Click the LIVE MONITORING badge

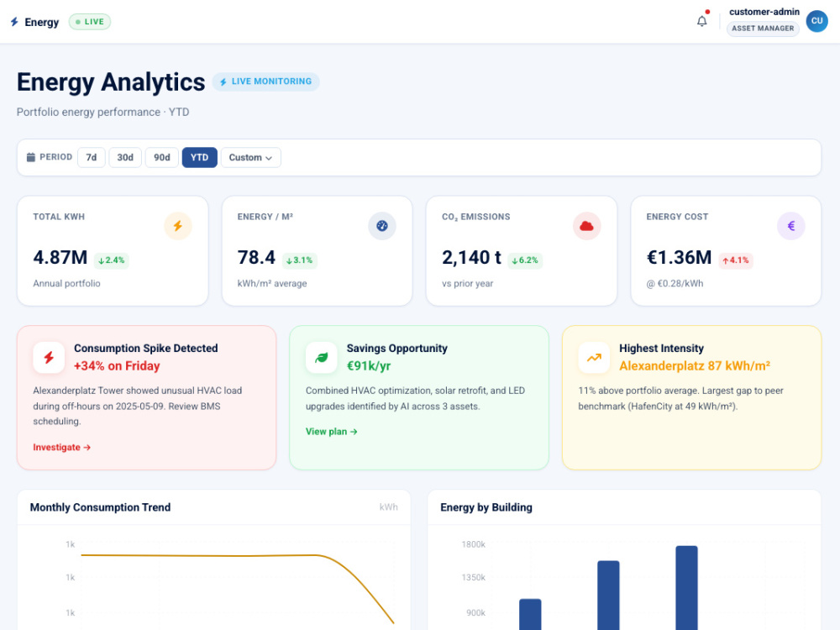click(x=265, y=81)
